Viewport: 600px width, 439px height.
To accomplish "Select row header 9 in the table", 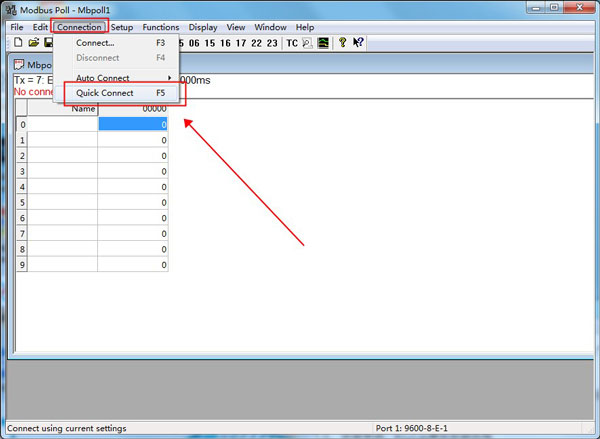I will click(x=20, y=265).
